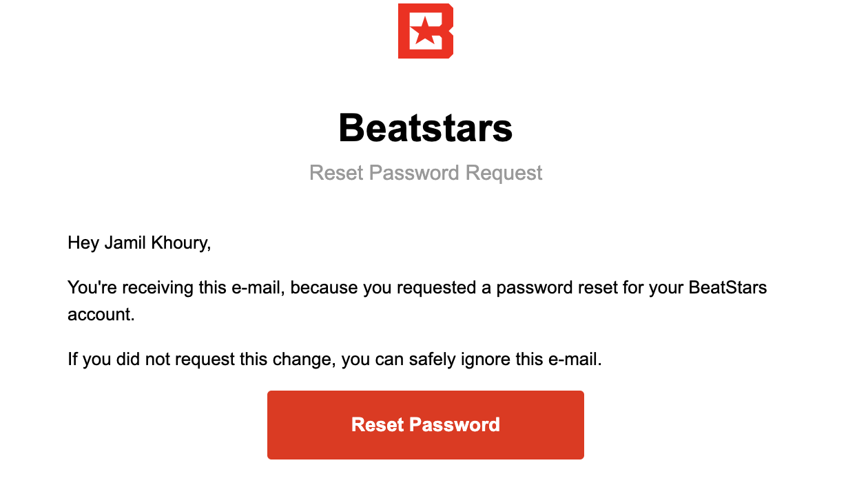Click the word "BeatStars" in the body paragraph

[x=727, y=287]
